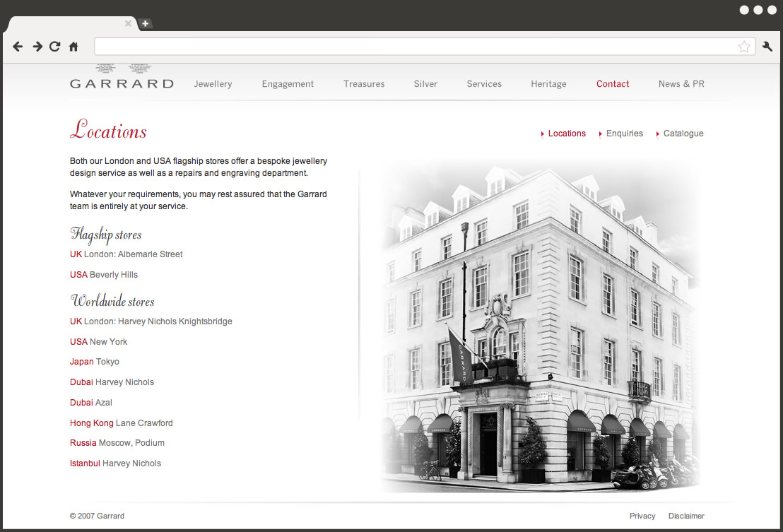This screenshot has height=532, width=783.
Task: Open a new tab with plus icon
Action: 145,23
